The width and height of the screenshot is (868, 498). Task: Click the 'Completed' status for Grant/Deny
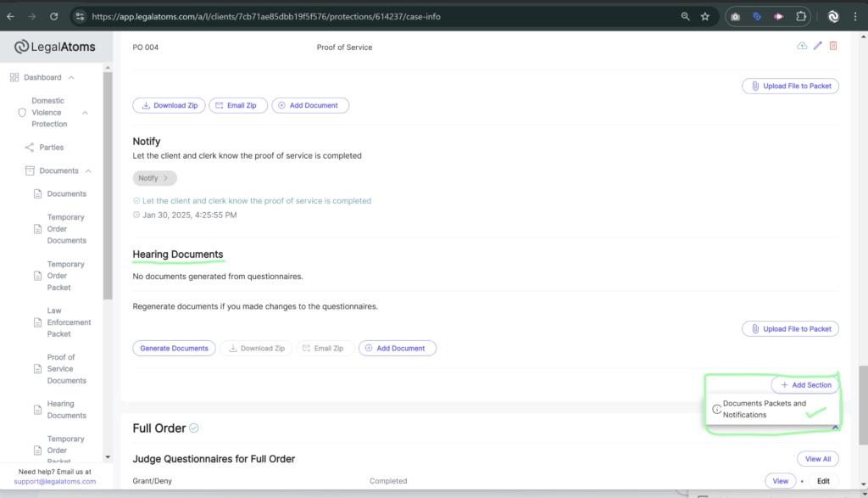388,481
